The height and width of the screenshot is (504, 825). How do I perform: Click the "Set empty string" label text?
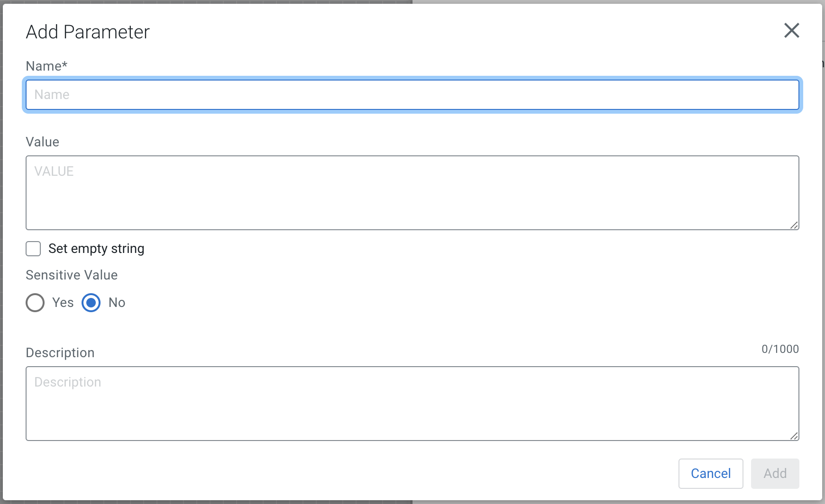tap(96, 249)
